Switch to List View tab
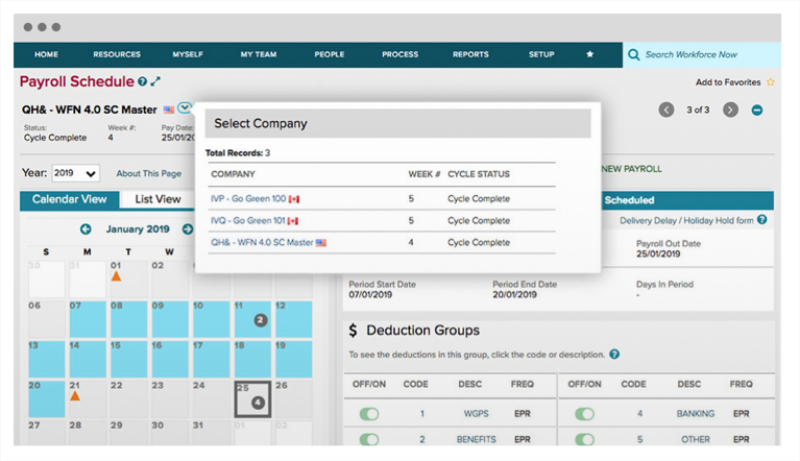800x461 pixels. 158,199
